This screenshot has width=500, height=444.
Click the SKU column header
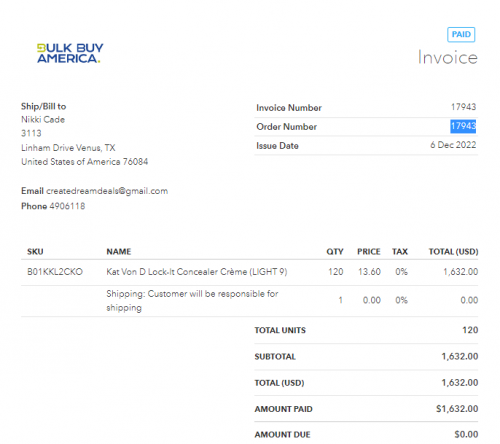[x=35, y=252]
